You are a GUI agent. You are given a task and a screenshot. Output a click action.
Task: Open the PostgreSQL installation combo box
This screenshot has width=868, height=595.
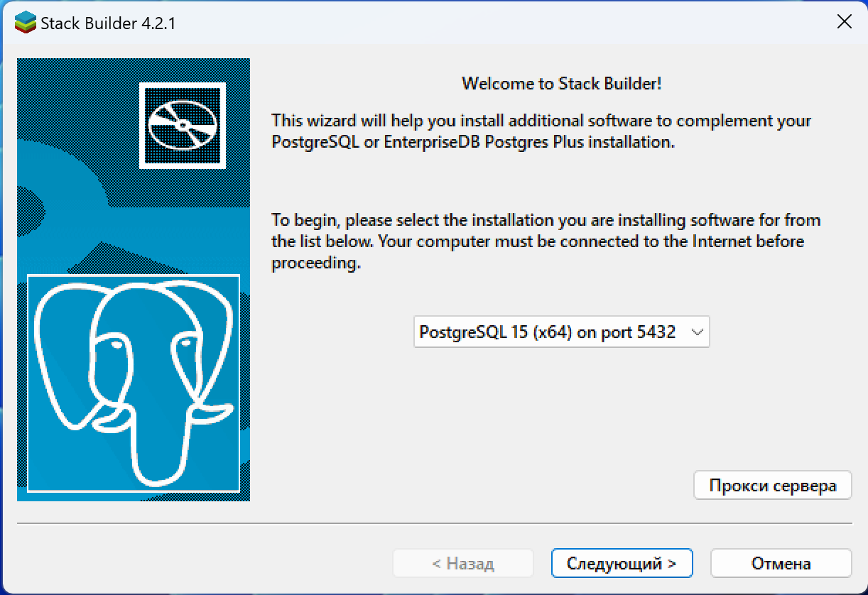[561, 332]
